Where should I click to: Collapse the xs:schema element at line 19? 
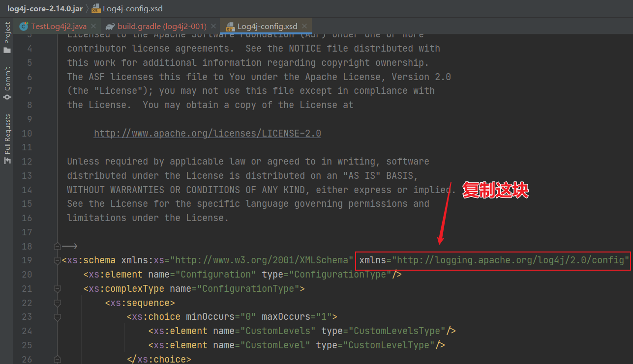click(x=58, y=260)
